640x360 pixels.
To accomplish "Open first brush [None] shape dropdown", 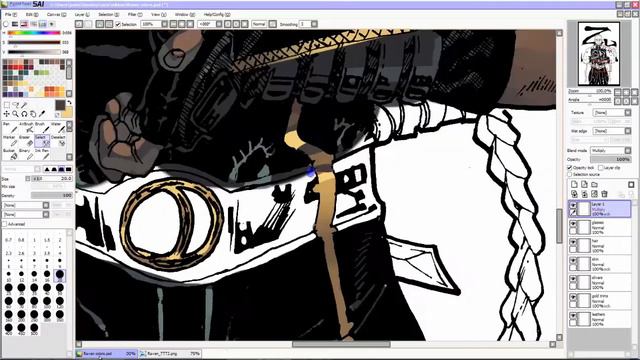I will 26,205.
